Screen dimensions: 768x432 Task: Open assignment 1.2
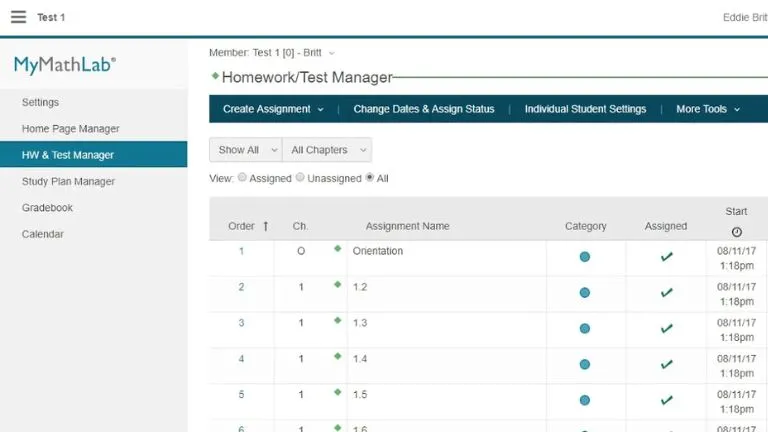tap(360, 287)
